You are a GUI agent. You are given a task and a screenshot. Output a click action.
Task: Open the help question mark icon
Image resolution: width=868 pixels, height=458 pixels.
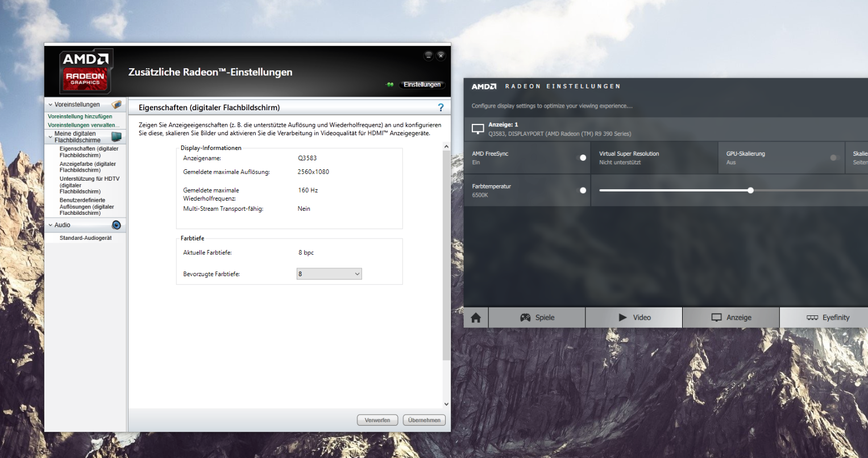click(x=441, y=107)
